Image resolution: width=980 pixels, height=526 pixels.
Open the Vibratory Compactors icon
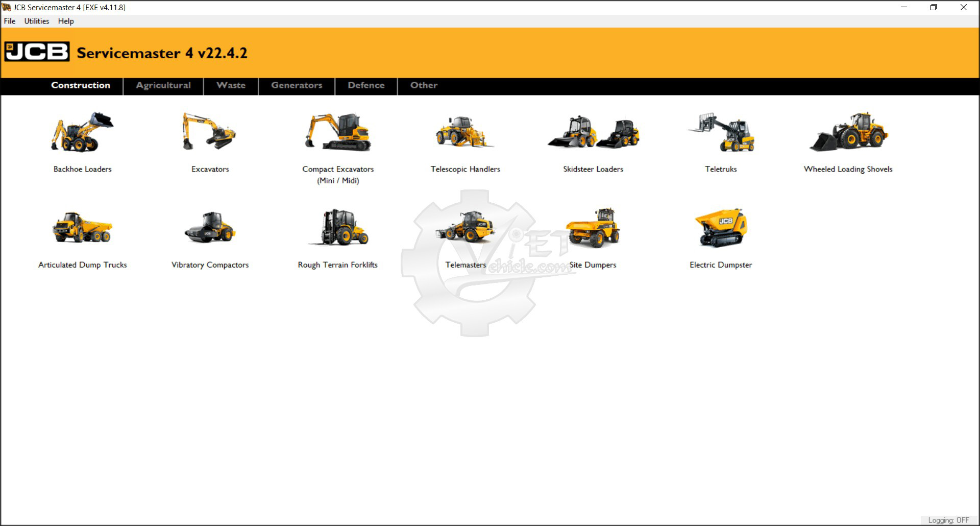[x=210, y=228]
